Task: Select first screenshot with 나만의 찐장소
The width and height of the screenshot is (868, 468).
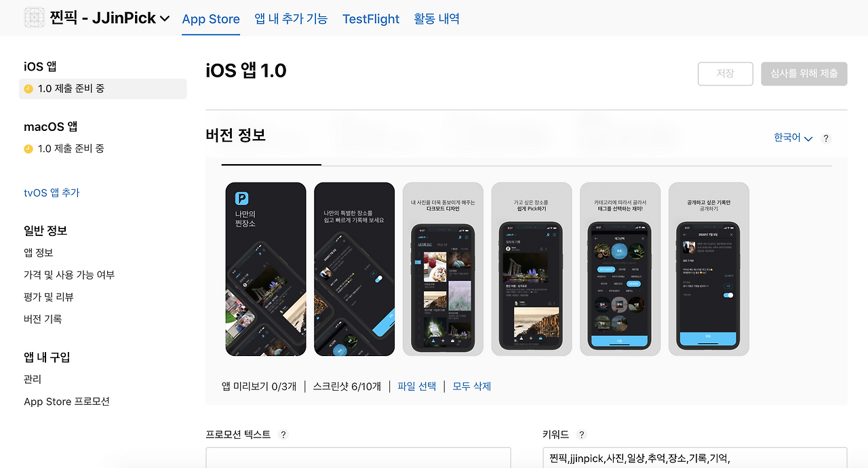Action: pos(266,269)
